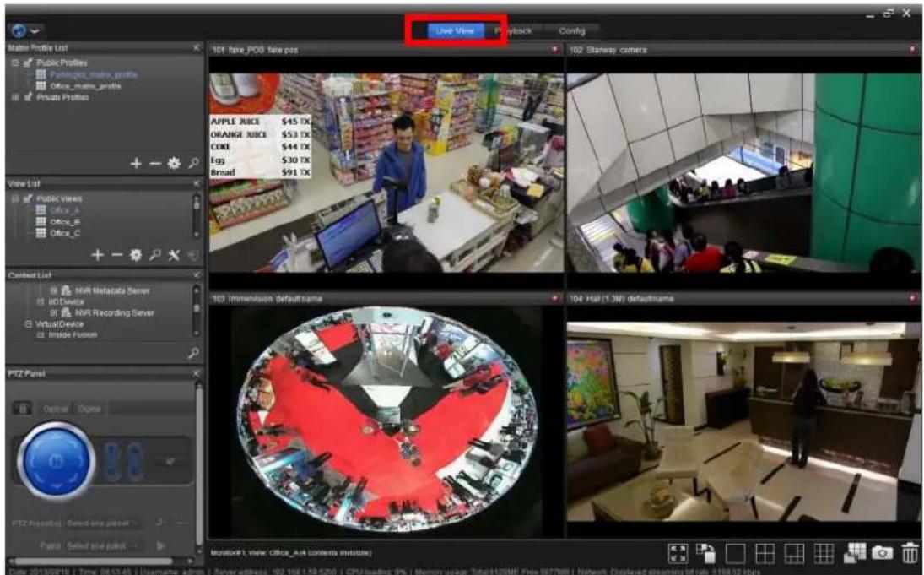Select the highlighted blue matrix profile

[x=93, y=75]
